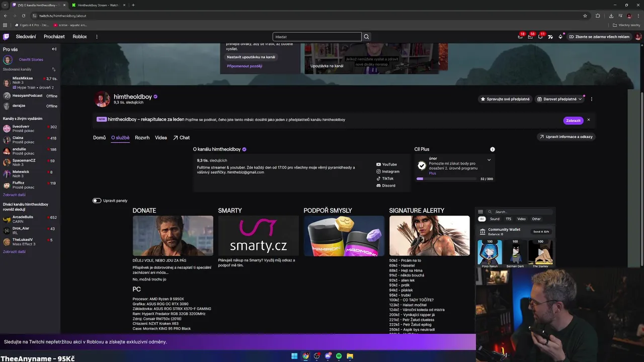Open the user profile avatar menu
The image size is (644, 362).
coord(638,37)
